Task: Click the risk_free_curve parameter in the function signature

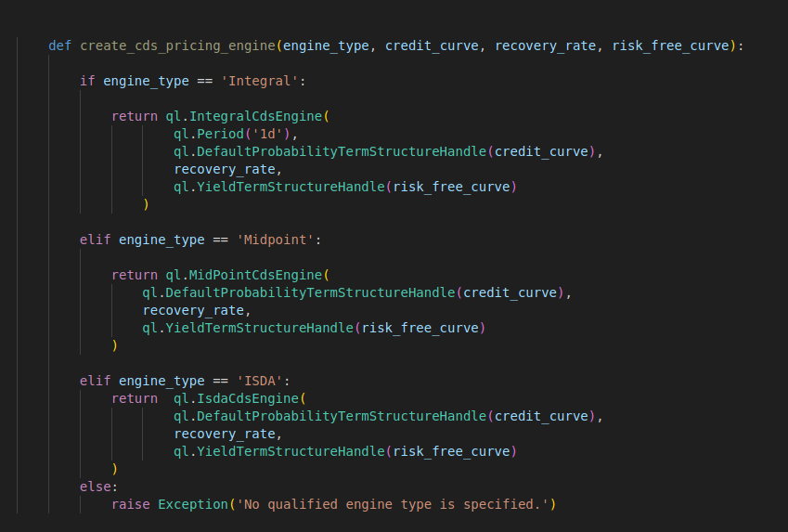Action: click(670, 45)
